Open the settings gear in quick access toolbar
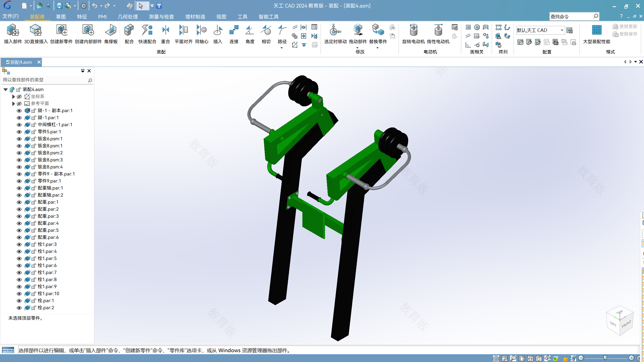Screen dimensions: 644x362 84,6
